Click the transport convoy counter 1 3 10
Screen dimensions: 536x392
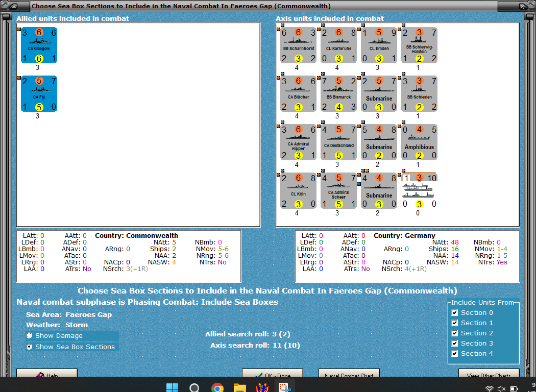[420, 191]
